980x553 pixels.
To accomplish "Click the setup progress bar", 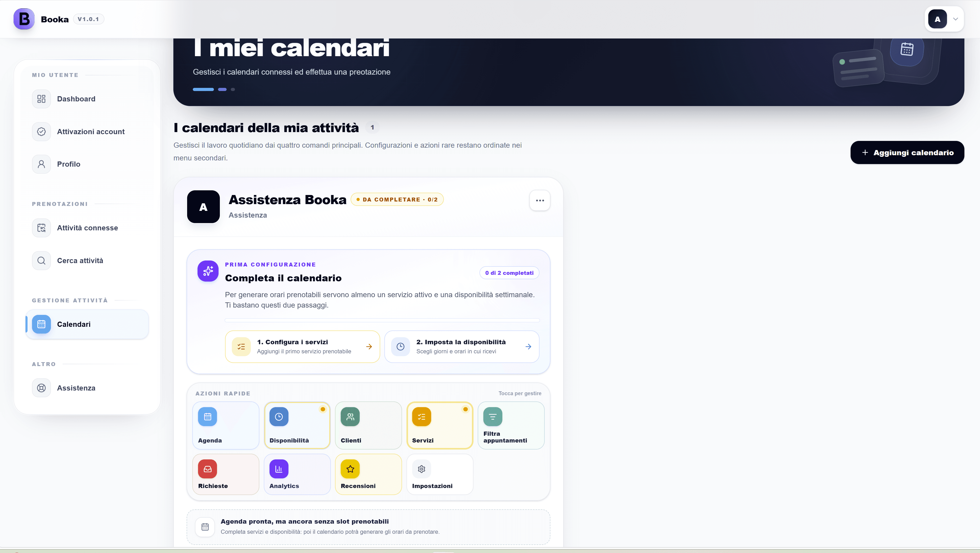I will point(382,320).
